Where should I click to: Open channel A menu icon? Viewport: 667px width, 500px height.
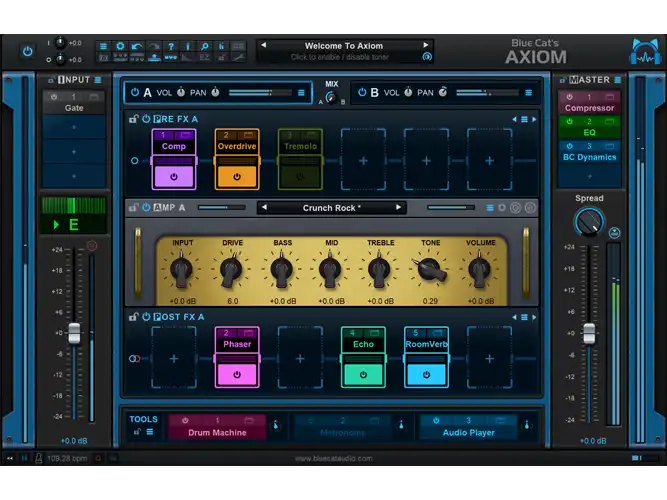tap(301, 93)
